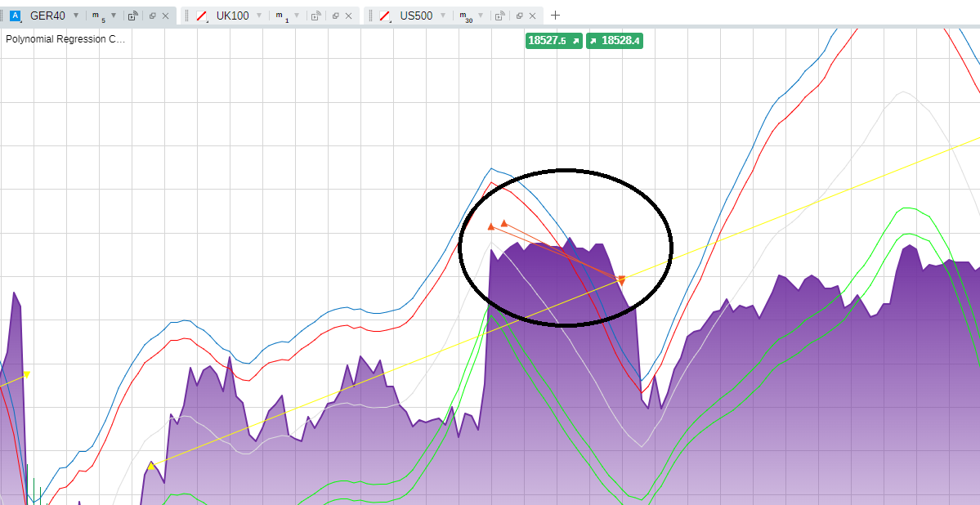Select the Polynomial Regression indicator label
980x505 pixels.
(65, 38)
